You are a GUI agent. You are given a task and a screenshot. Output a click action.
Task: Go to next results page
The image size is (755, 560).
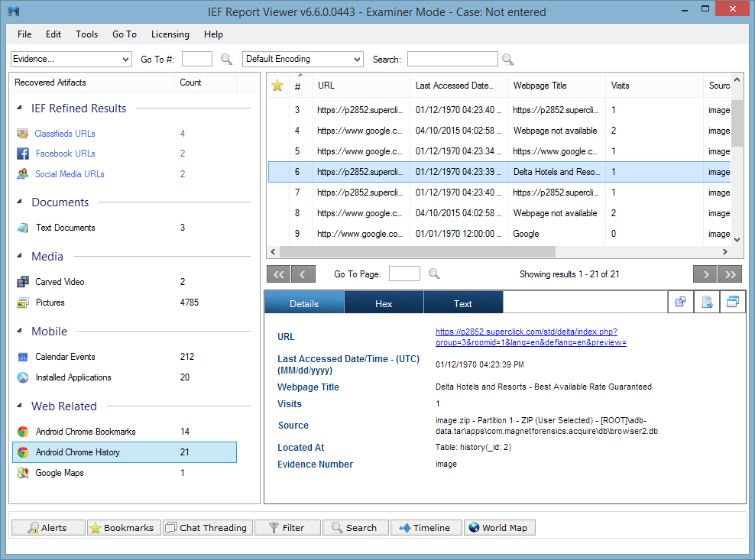(x=705, y=274)
